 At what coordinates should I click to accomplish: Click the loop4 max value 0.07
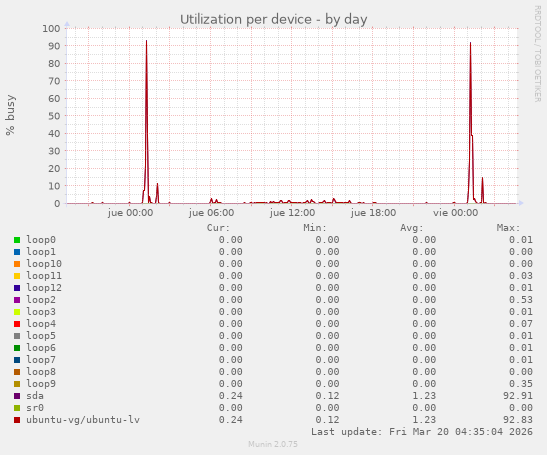[x=521, y=323]
